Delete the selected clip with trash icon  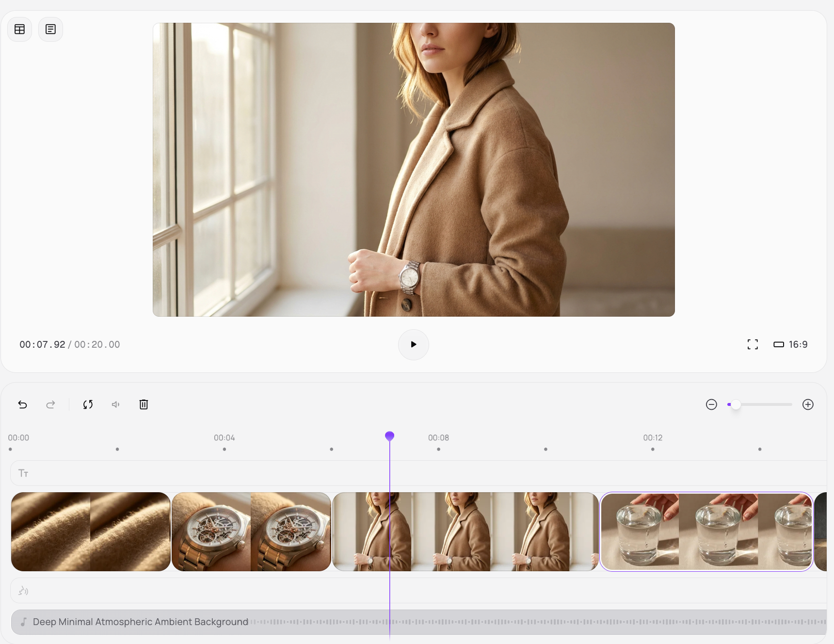pyautogui.click(x=144, y=404)
